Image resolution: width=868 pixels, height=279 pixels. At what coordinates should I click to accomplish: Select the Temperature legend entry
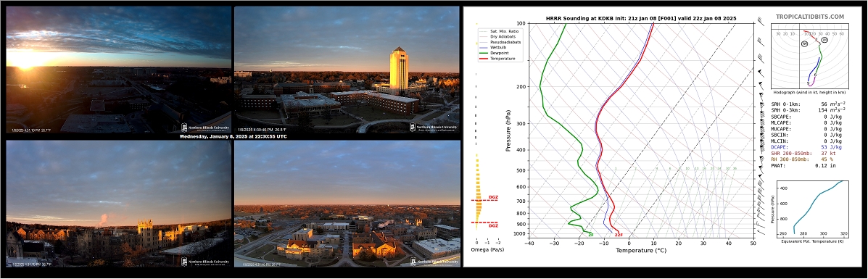coord(497,58)
